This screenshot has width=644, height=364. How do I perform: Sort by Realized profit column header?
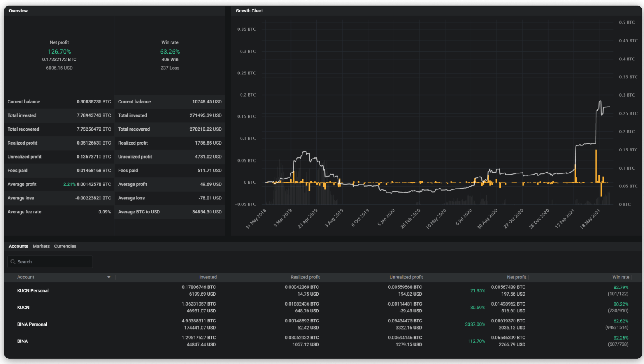pyautogui.click(x=305, y=277)
